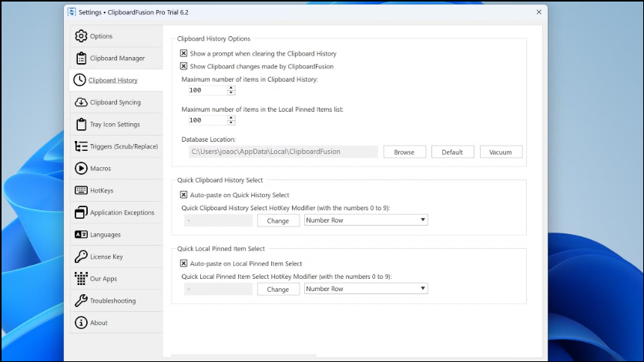Click the Languages icon
Screen dimensions: 644x362
81,234
